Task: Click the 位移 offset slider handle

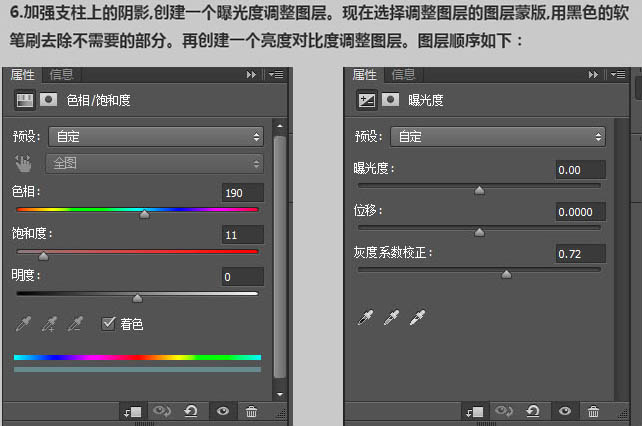Action: pyautogui.click(x=479, y=232)
